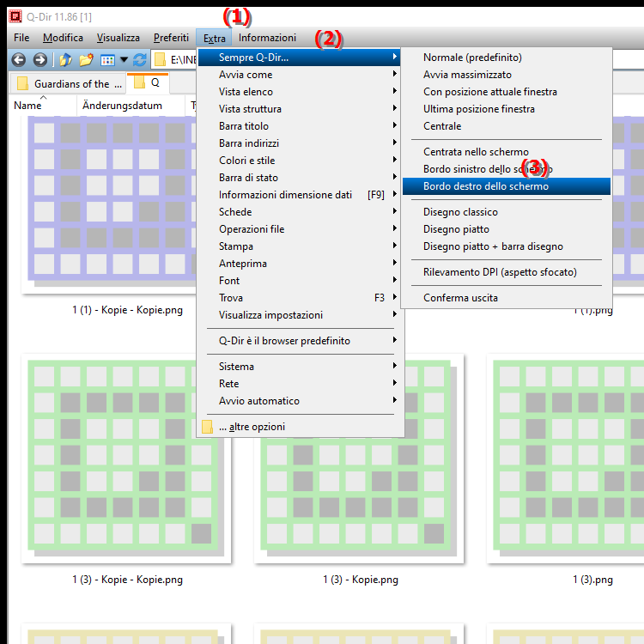Screen dimensions: 644x644
Task: Open the Operazioni file submenu
Action: pos(300,229)
